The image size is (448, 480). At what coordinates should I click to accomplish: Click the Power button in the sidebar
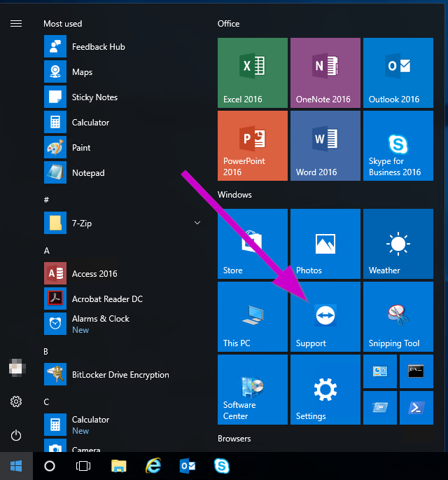coord(16,435)
